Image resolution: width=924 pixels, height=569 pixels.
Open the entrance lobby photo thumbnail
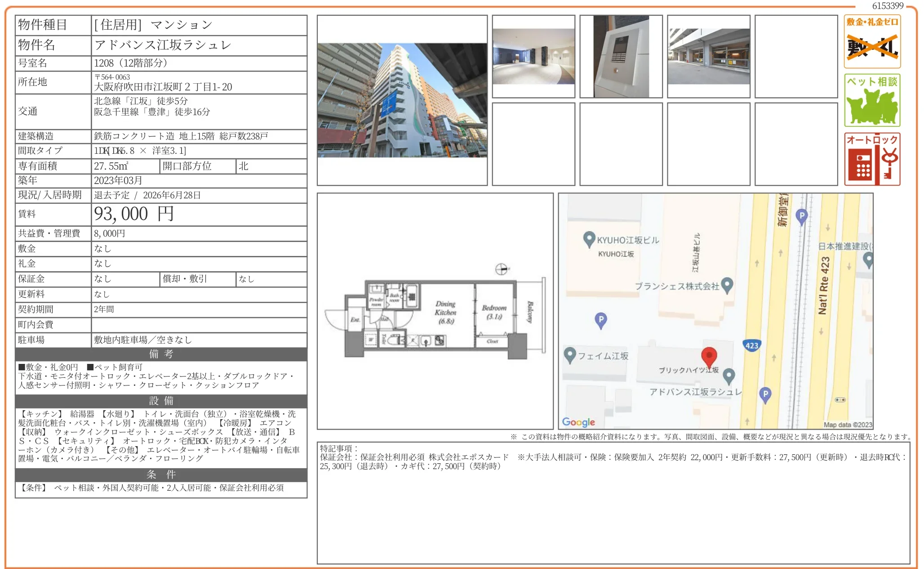tap(533, 57)
